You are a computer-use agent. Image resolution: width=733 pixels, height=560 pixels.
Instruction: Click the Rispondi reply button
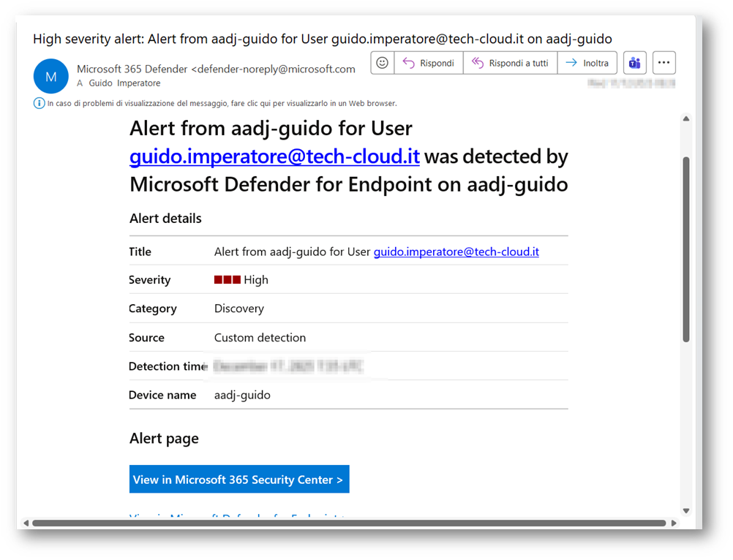(x=429, y=63)
